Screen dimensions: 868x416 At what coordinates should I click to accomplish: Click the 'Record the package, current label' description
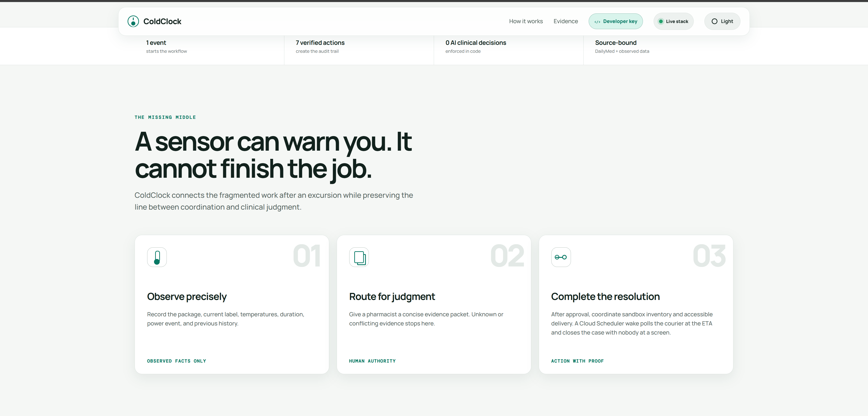pyautogui.click(x=226, y=319)
